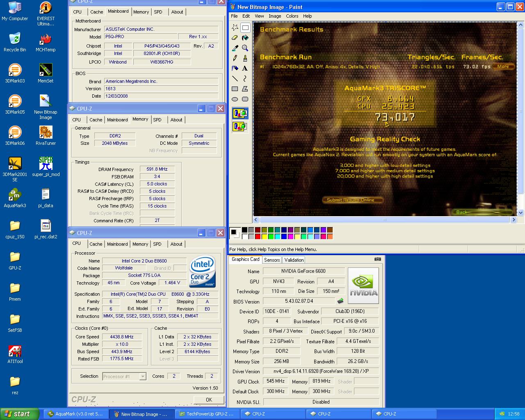525x420 pixels.
Task: Choose the Rectangle shape tool in Paint
Action: [x=235, y=89]
